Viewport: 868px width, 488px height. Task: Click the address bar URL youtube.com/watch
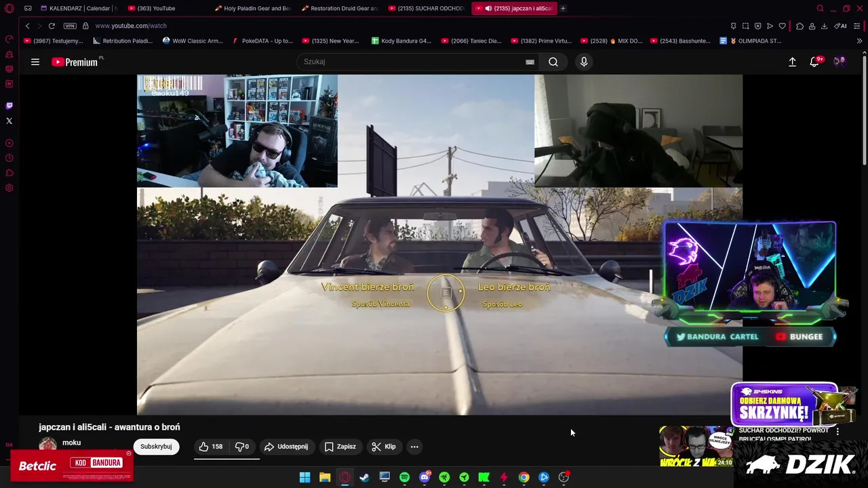(x=131, y=26)
